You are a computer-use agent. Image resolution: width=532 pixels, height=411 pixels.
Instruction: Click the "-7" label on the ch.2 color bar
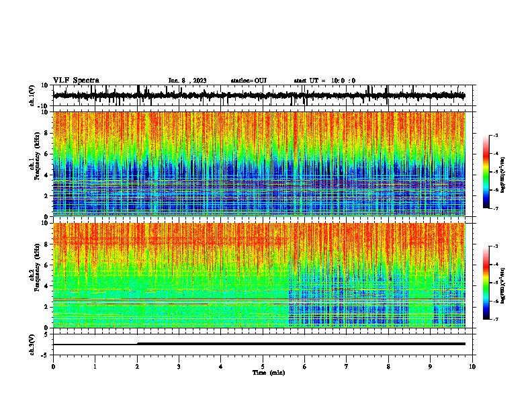click(x=495, y=319)
